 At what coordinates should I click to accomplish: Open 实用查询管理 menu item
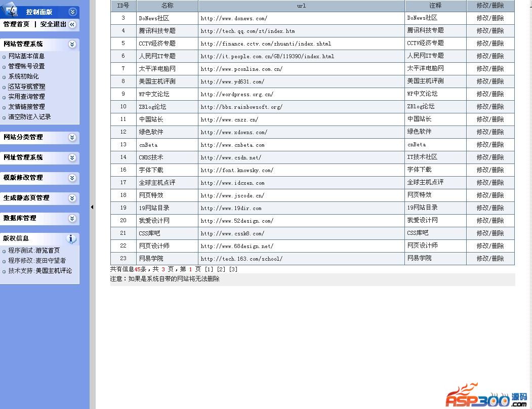[26, 96]
